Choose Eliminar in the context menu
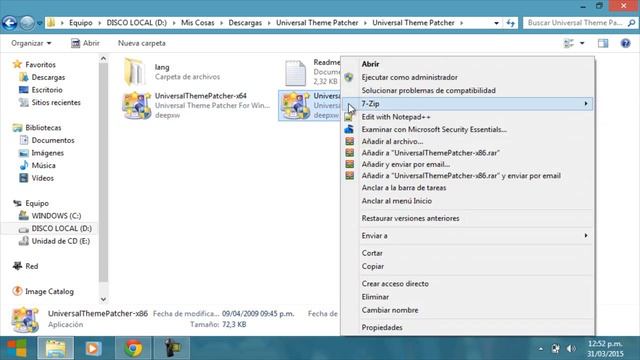 [375, 297]
